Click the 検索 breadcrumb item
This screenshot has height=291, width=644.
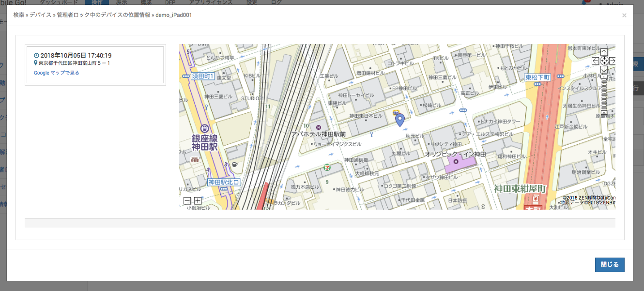(x=19, y=15)
